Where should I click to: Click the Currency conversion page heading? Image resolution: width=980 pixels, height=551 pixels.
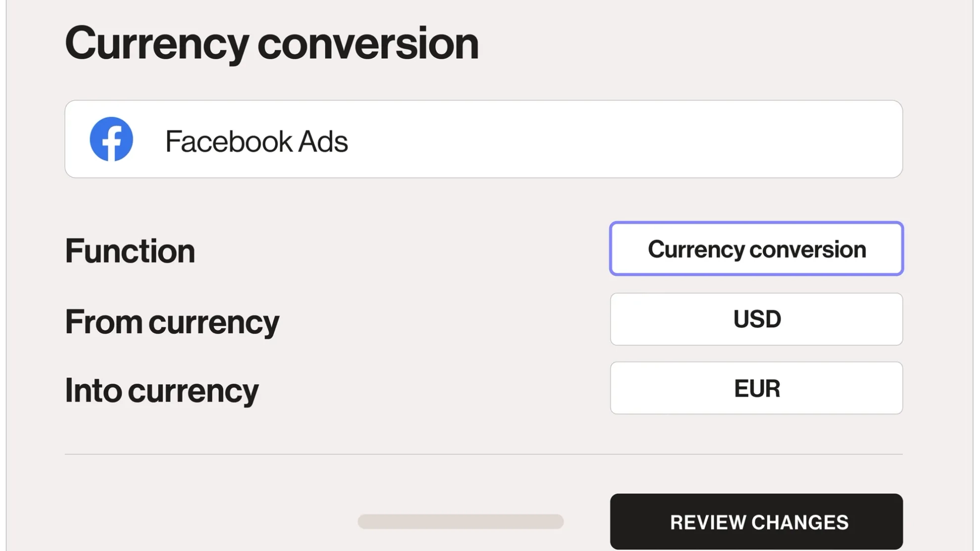click(271, 43)
